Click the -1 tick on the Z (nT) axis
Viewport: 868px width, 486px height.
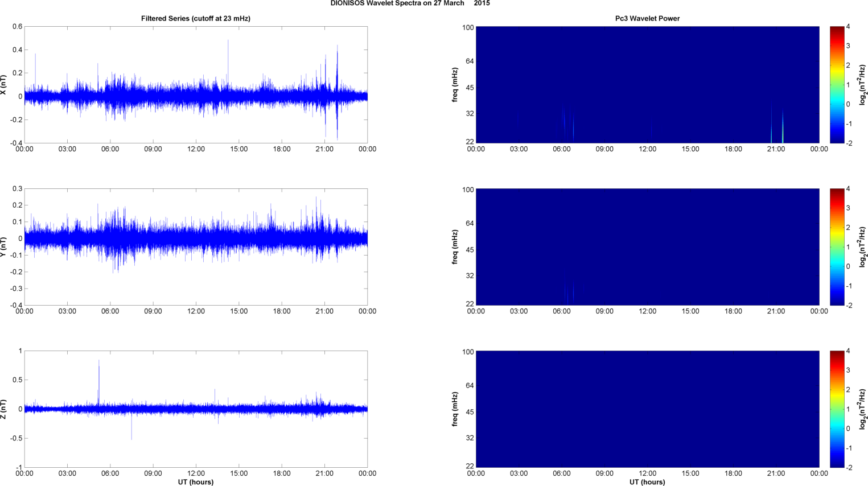(x=19, y=468)
